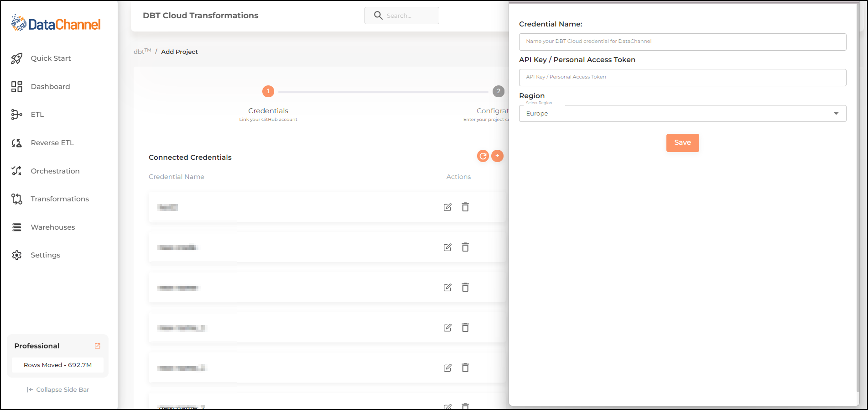Image resolution: width=868 pixels, height=410 pixels.
Task: Edit the fifth credential row
Action: click(447, 368)
